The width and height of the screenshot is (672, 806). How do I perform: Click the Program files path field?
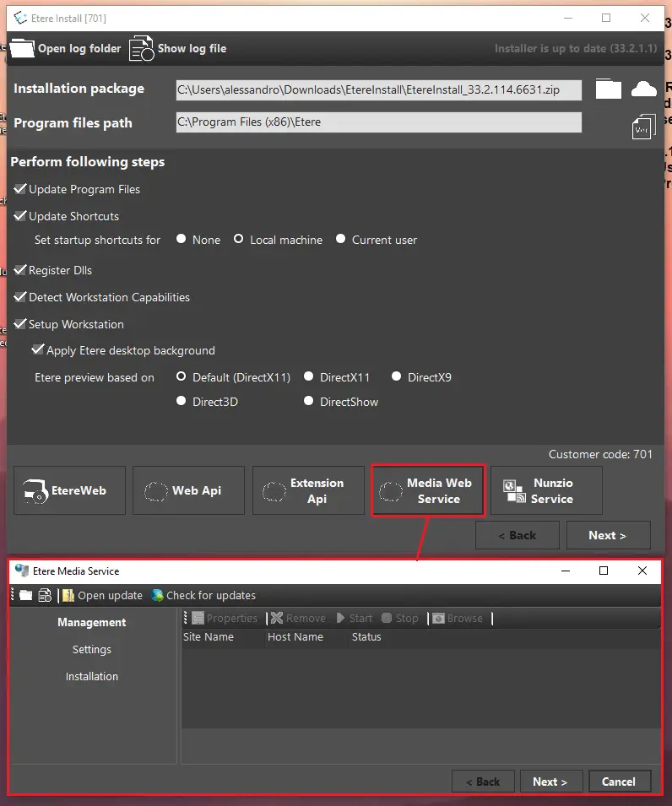[x=378, y=122]
